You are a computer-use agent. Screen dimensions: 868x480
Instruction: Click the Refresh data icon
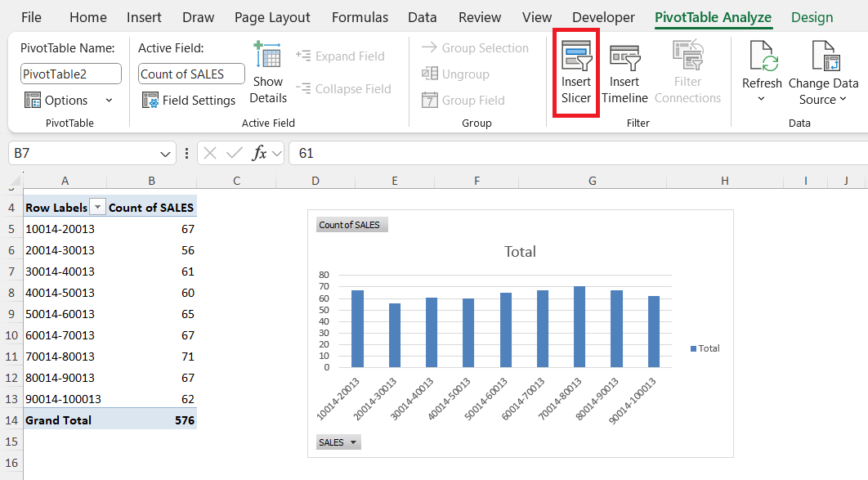tap(762, 56)
